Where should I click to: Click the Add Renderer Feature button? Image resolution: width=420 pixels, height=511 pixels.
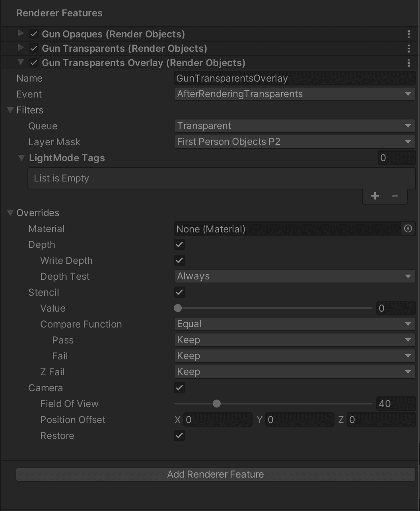(x=216, y=474)
